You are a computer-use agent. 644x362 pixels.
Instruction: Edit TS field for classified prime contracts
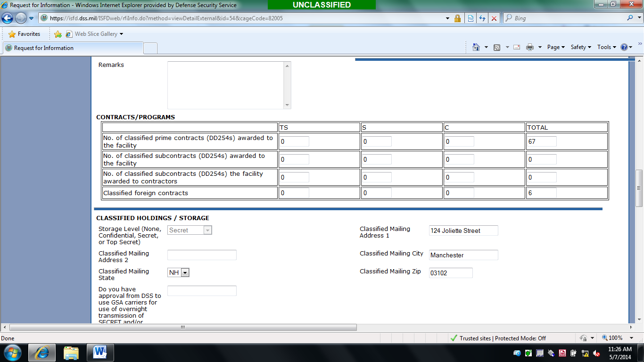pos(294,141)
